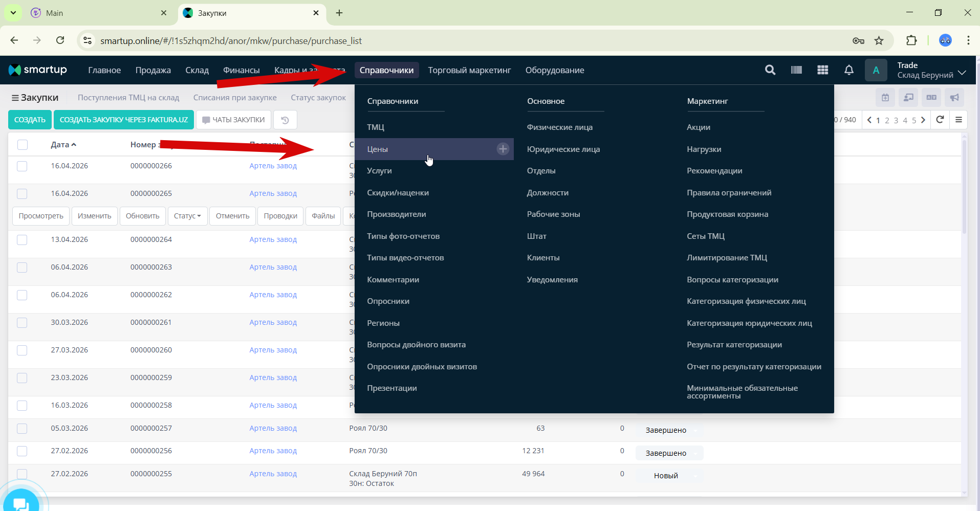This screenshot has width=980, height=511.
Task: Open Chrome three-dot menu
Action: (968, 40)
